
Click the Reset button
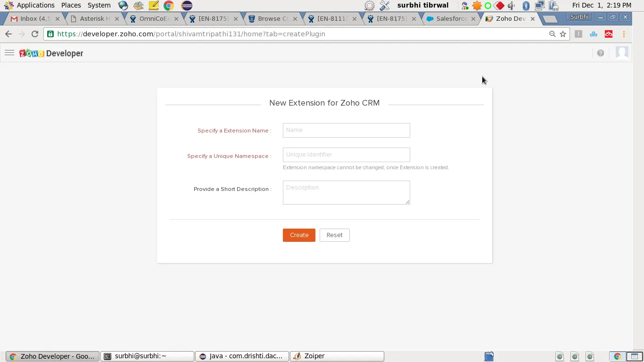tap(335, 235)
